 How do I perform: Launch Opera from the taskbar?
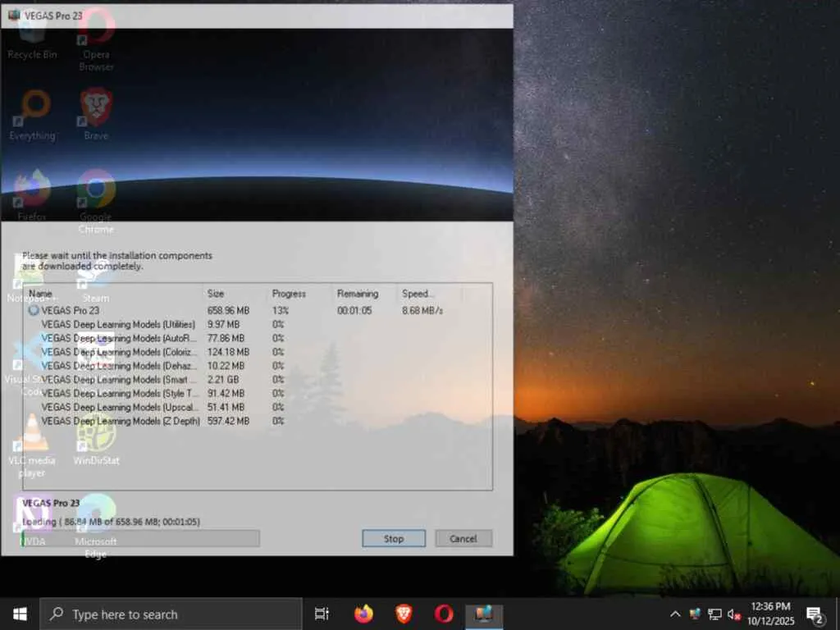(444, 614)
